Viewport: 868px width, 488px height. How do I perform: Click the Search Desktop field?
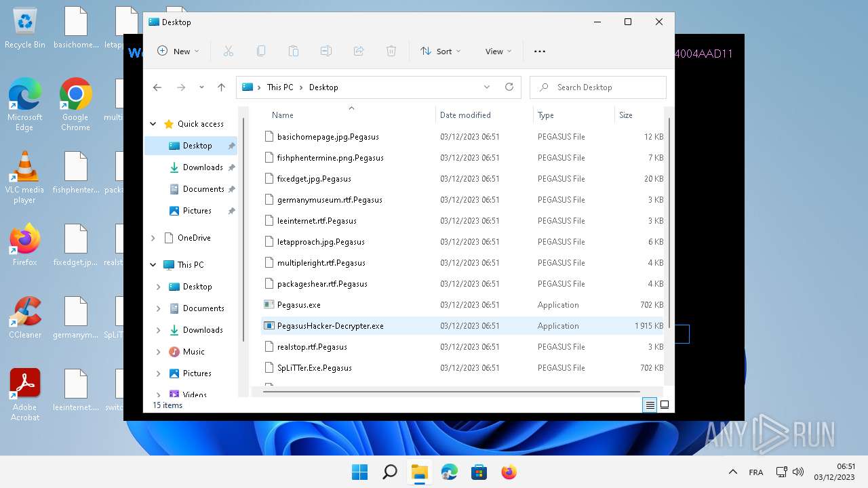point(597,87)
